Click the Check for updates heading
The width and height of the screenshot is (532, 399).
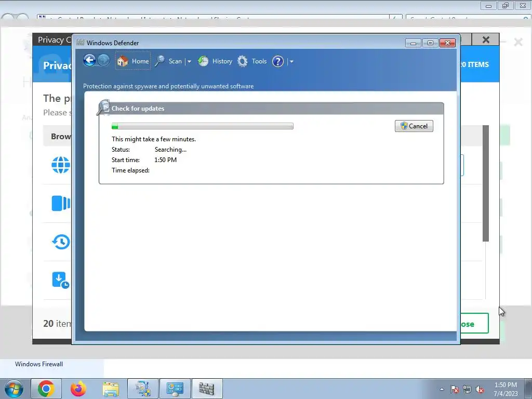(x=138, y=109)
